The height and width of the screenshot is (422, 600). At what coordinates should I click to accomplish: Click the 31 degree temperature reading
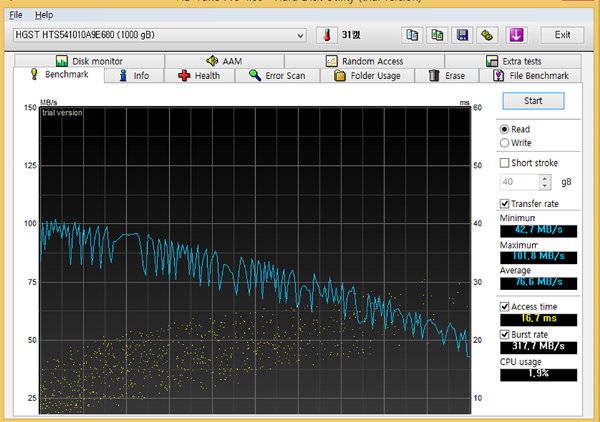coord(351,35)
